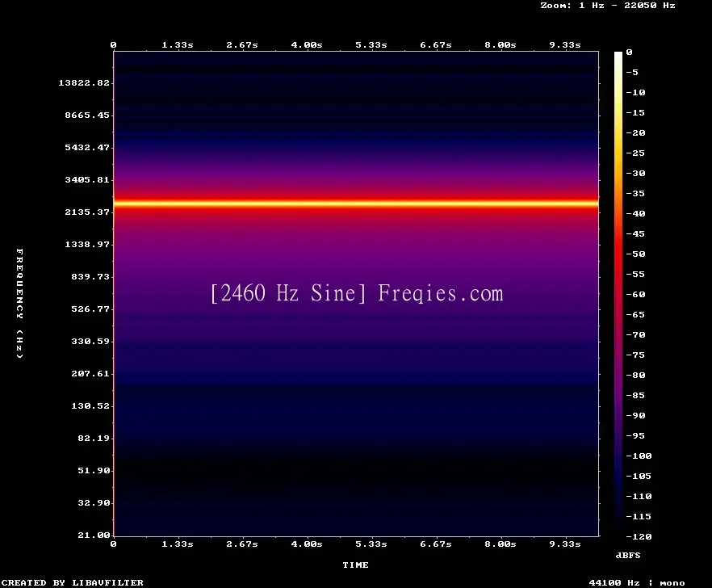Click the 6.67s label on top time axis
The width and height of the screenshot is (712, 588).
435,45
